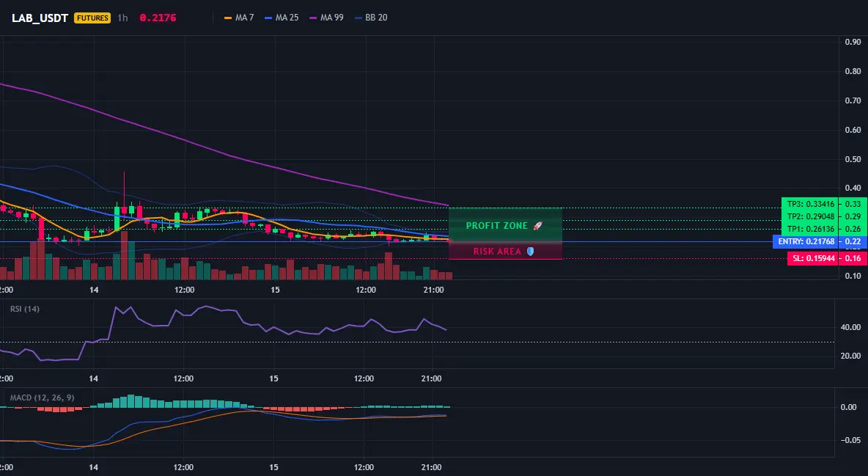Click the orange MA 7 color dash
This screenshot has width=868, height=476.
(x=227, y=18)
